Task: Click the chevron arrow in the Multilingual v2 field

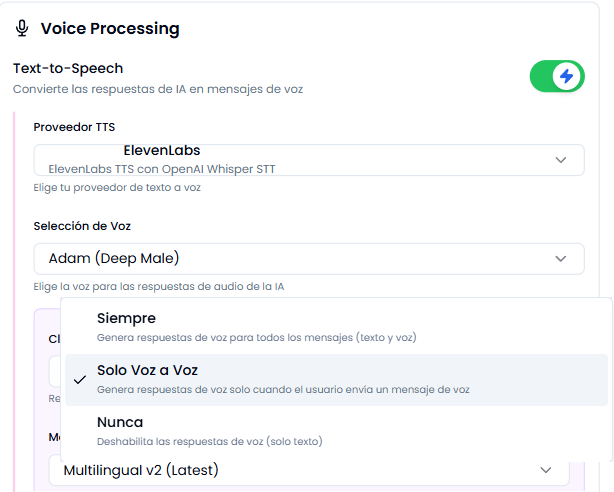Action: (546, 470)
